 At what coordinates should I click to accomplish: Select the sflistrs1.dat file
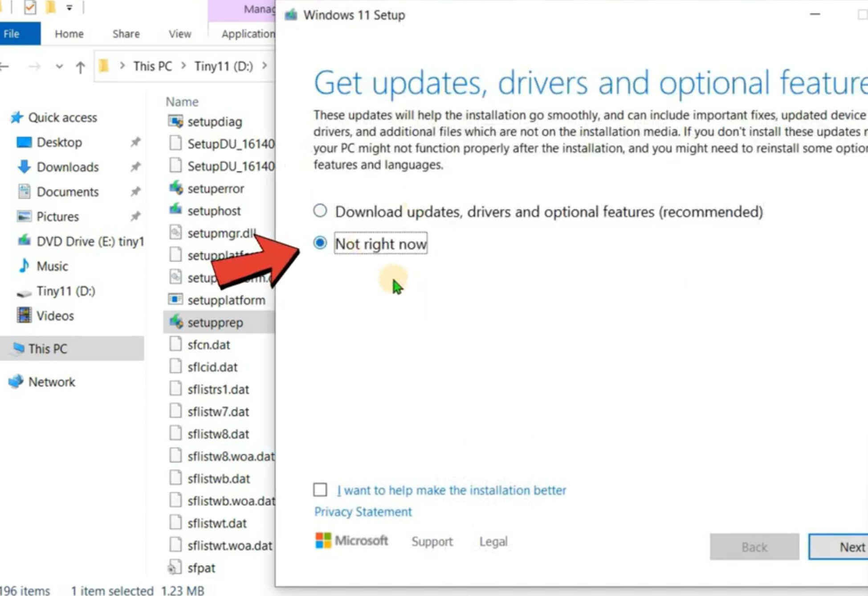[218, 389]
